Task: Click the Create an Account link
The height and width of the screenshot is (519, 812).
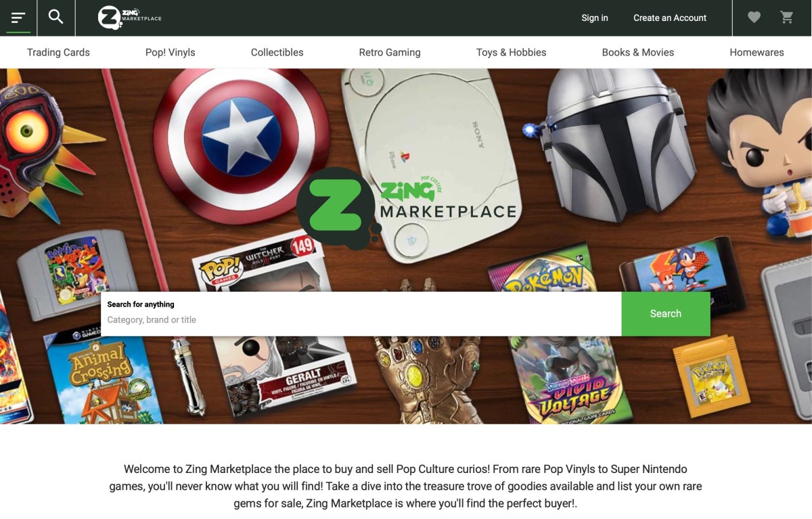Action: [x=670, y=18]
